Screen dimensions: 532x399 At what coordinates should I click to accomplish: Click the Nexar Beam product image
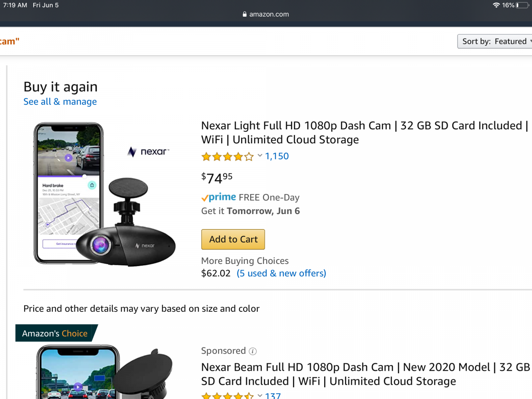pyautogui.click(x=104, y=372)
